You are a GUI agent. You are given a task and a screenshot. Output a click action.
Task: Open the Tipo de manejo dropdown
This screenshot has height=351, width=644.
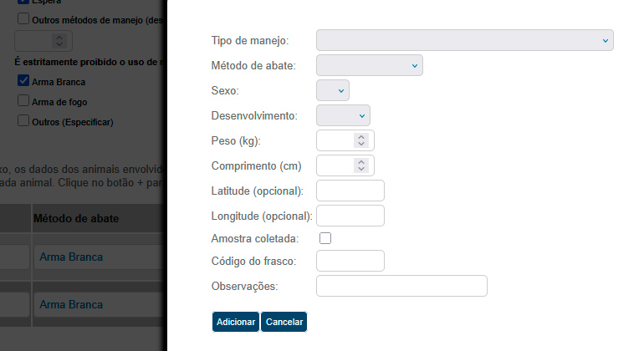click(x=464, y=40)
